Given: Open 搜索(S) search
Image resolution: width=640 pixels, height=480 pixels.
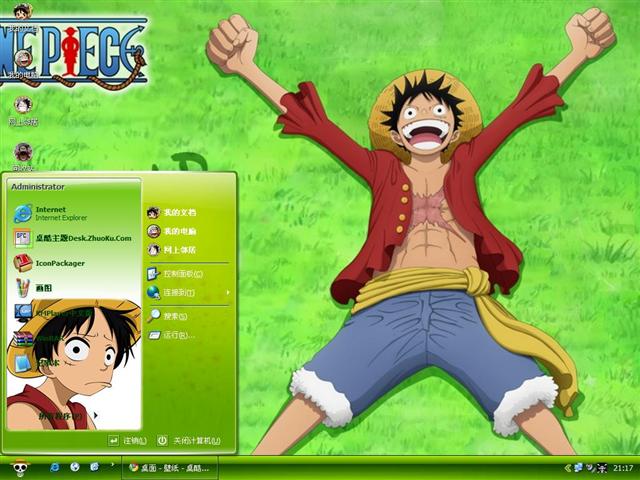Looking at the screenshot, I should [x=168, y=316].
